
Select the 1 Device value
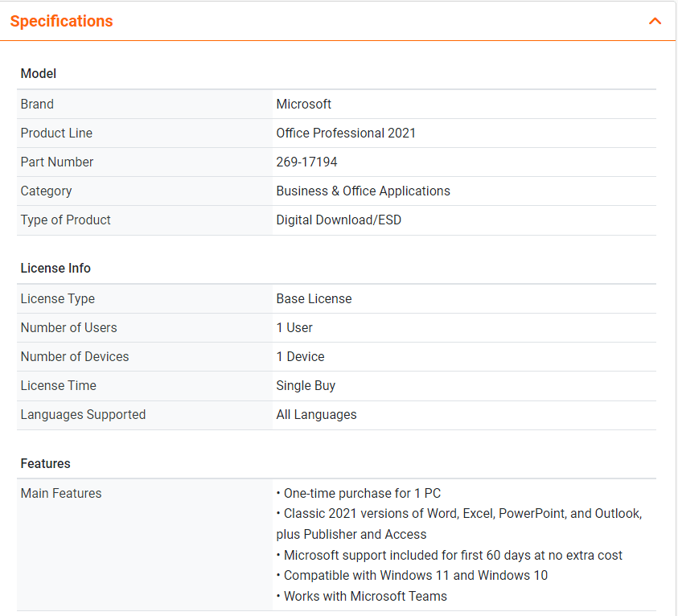(x=301, y=356)
